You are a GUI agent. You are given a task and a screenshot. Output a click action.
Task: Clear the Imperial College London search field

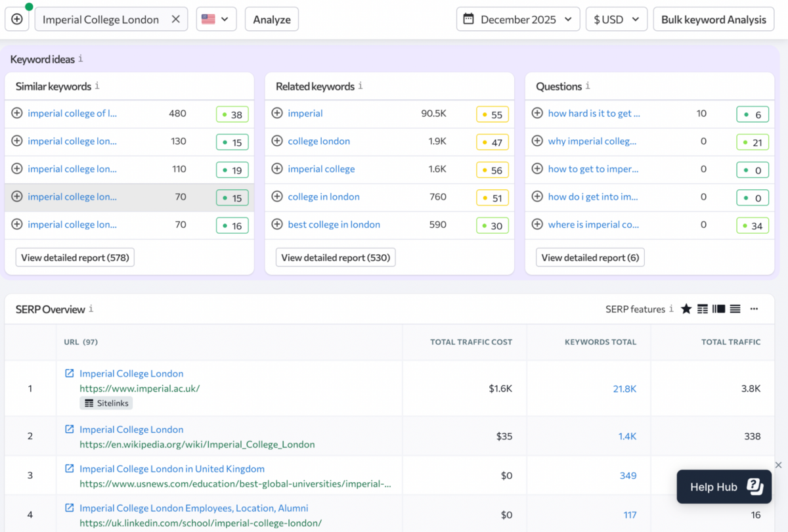[176, 19]
